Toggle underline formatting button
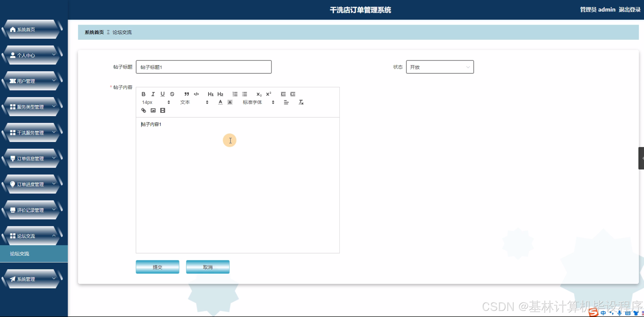Viewport: 644px width, 317px height. [162, 94]
